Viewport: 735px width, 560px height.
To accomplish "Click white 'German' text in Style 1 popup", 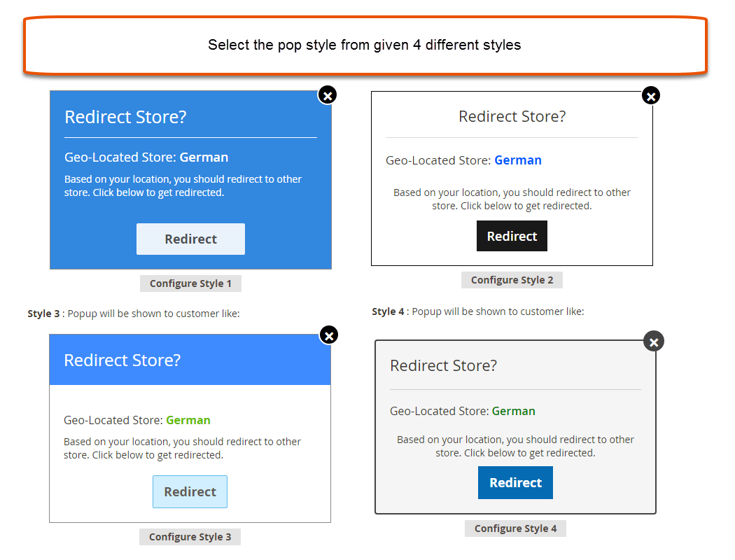I will 204,157.
